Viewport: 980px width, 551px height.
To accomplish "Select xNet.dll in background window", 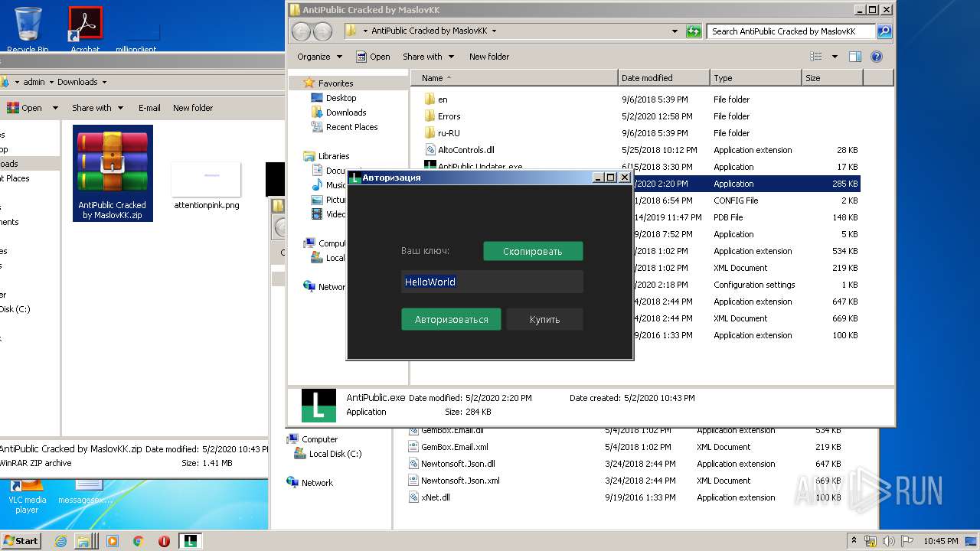I will pos(435,497).
